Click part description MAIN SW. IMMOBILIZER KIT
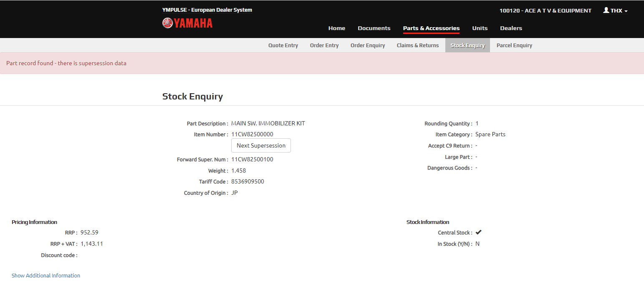This screenshot has height=285, width=644. (268, 123)
